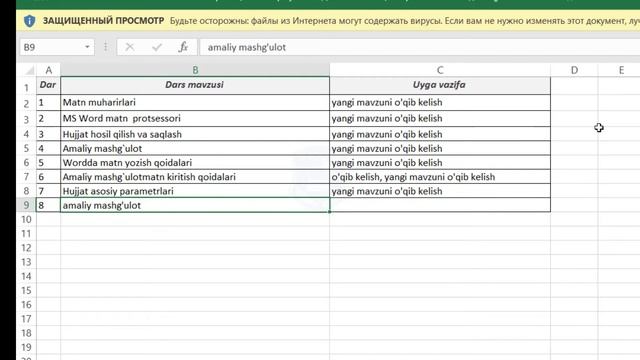Select empty cell C9

click(440, 205)
